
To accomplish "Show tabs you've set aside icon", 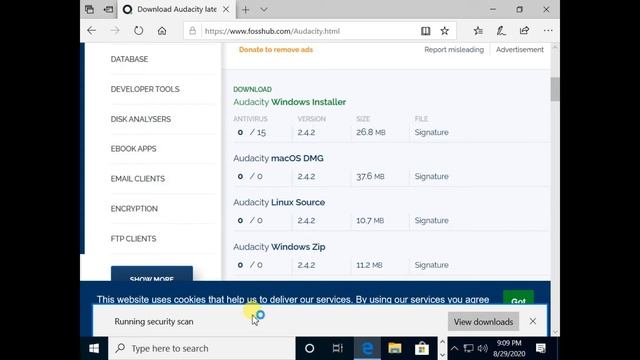I will pos(89,9).
